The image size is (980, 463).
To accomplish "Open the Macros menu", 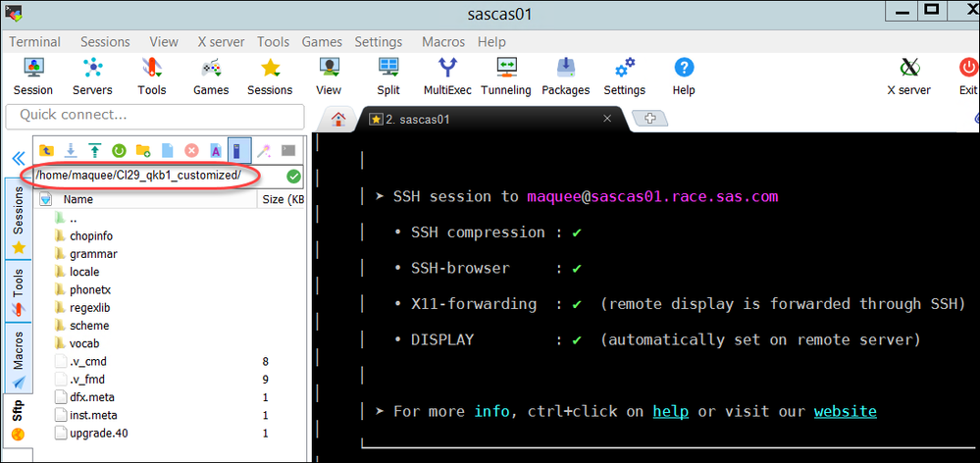I will click(443, 42).
